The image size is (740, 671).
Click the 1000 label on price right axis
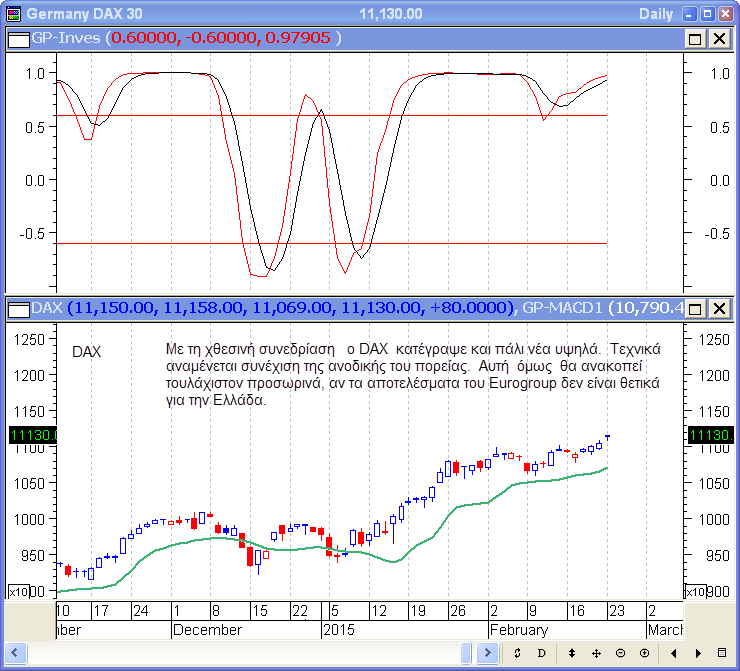click(x=714, y=520)
